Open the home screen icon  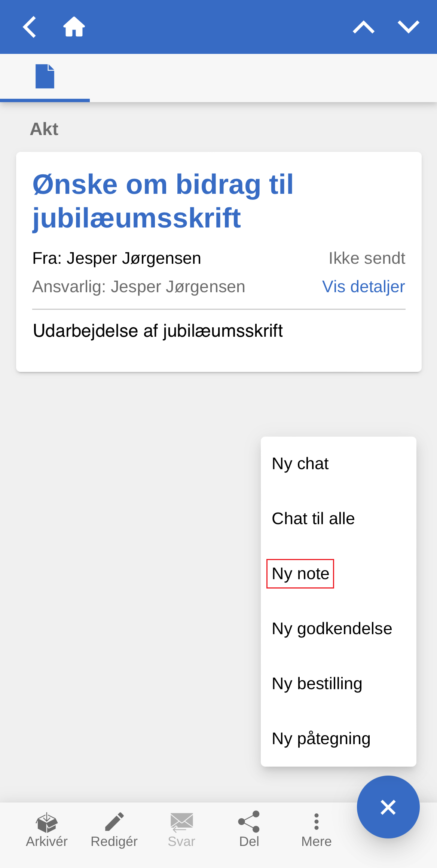74,27
